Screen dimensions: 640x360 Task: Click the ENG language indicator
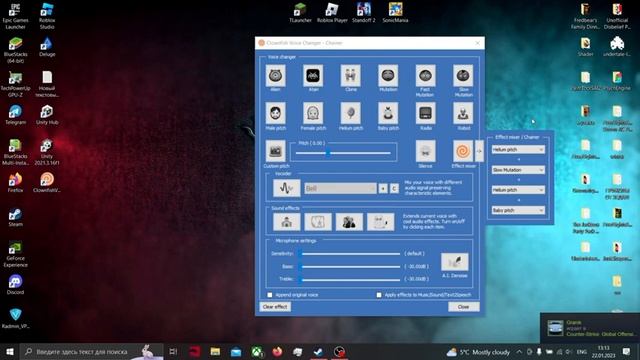582,351
